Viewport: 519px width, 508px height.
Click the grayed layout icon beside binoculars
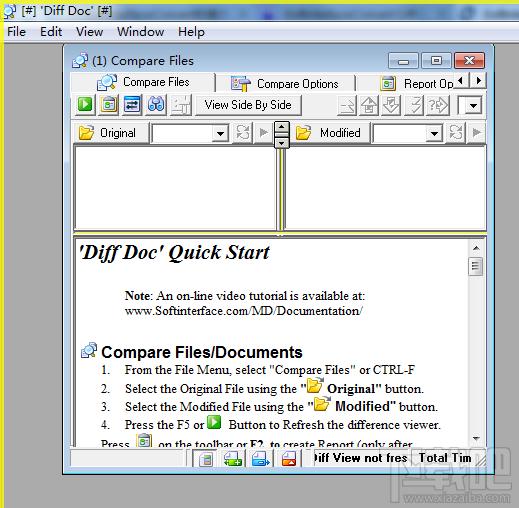tap(181, 105)
